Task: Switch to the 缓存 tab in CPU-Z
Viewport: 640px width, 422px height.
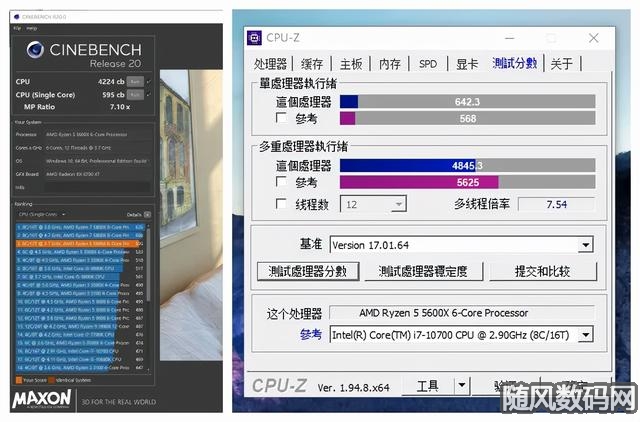Action: tap(312, 64)
